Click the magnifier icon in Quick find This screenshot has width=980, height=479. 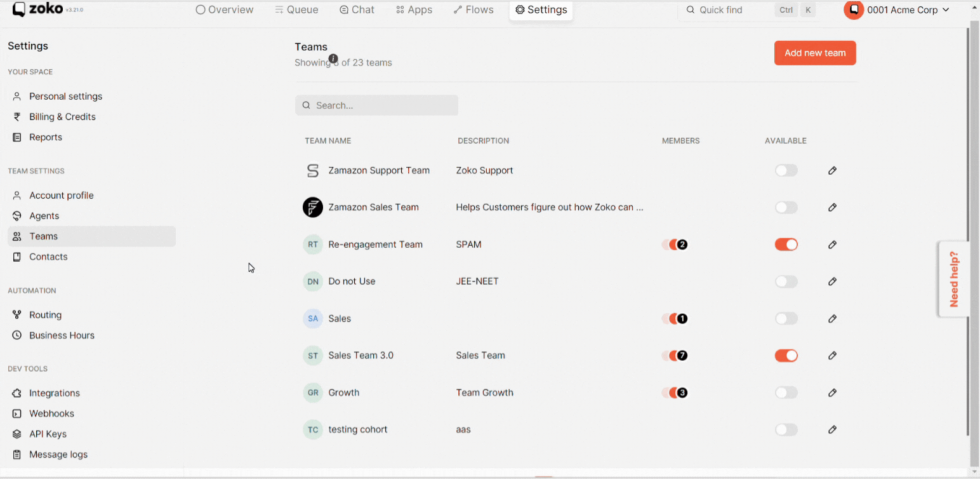tap(691, 10)
